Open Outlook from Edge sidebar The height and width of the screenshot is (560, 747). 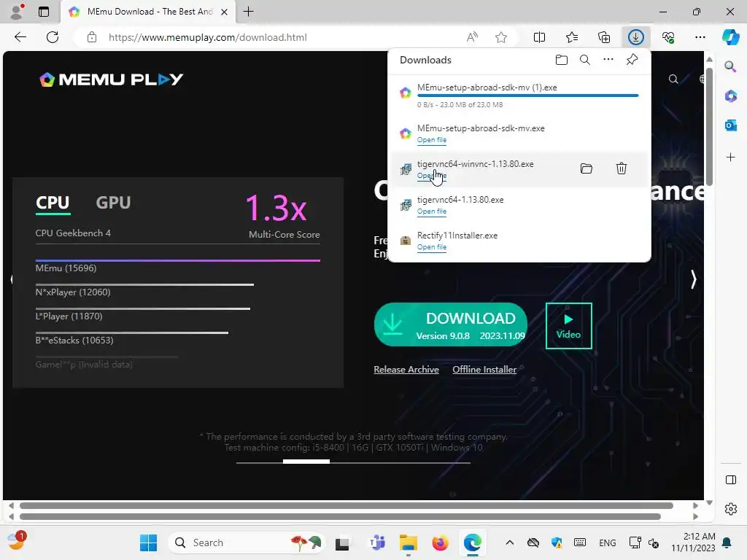pyautogui.click(x=730, y=125)
